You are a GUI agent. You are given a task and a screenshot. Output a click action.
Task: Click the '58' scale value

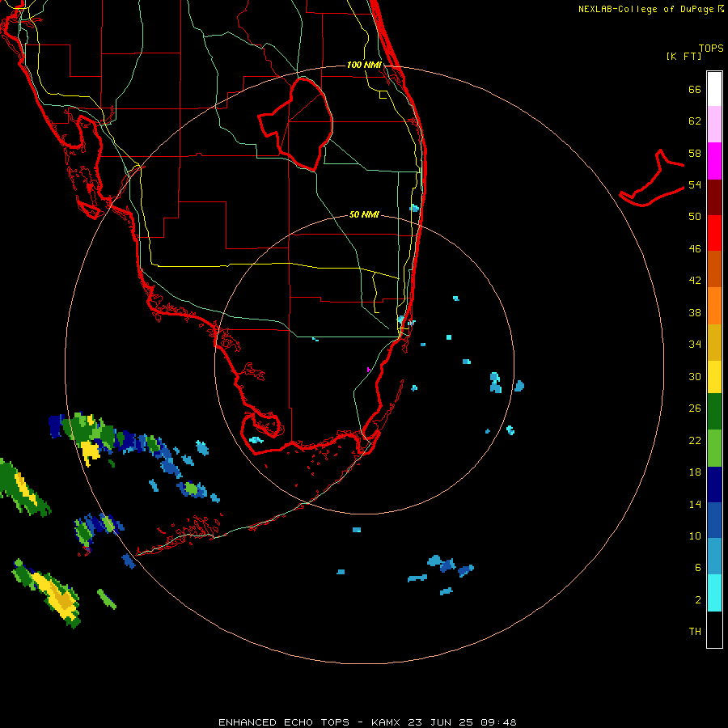pos(695,153)
